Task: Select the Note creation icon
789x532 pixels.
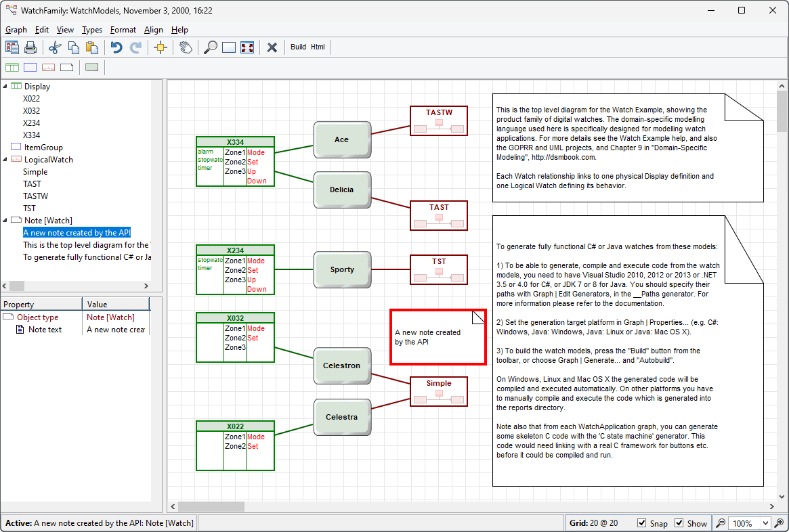Action: 66,67
